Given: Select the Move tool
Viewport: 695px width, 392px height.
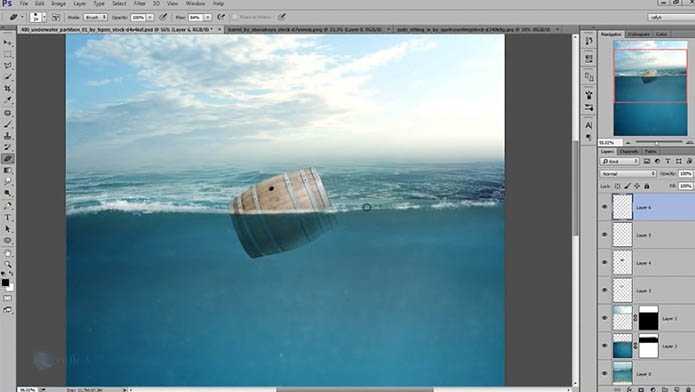Looking at the screenshot, I should 8,43.
